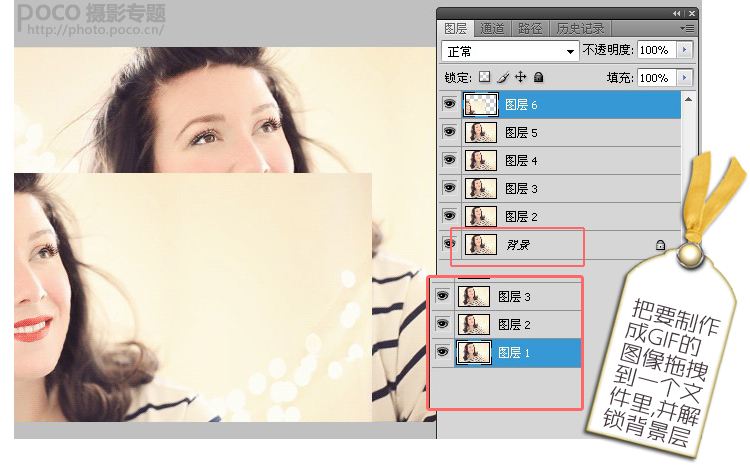Click the lock icon on 背景 layer

tap(660, 245)
